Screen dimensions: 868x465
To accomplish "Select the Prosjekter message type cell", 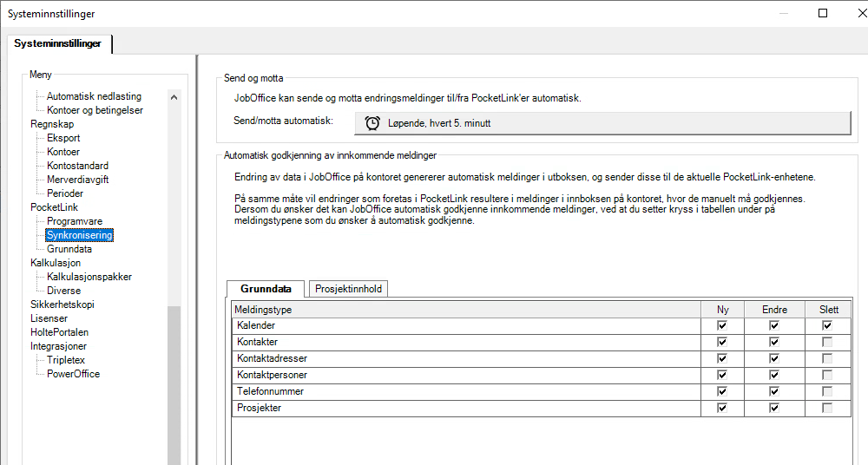I will [x=467, y=408].
